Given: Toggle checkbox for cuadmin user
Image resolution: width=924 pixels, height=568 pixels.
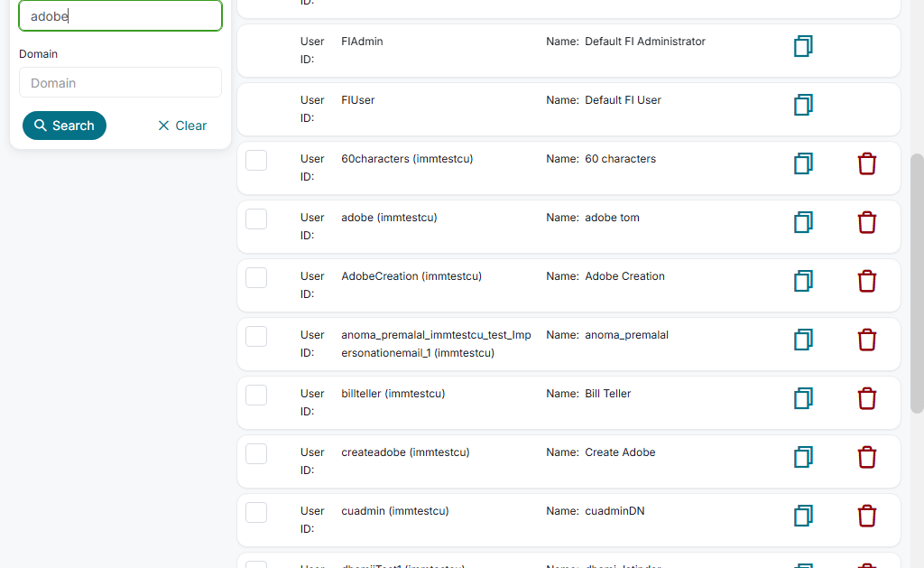Looking at the screenshot, I should (256, 512).
